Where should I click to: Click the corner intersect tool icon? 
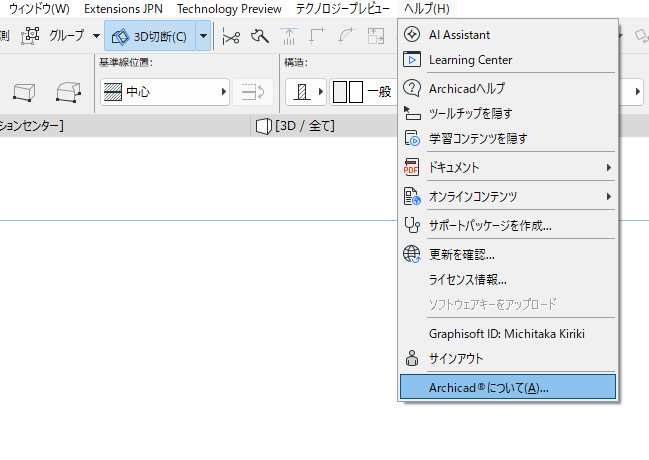tap(317, 36)
